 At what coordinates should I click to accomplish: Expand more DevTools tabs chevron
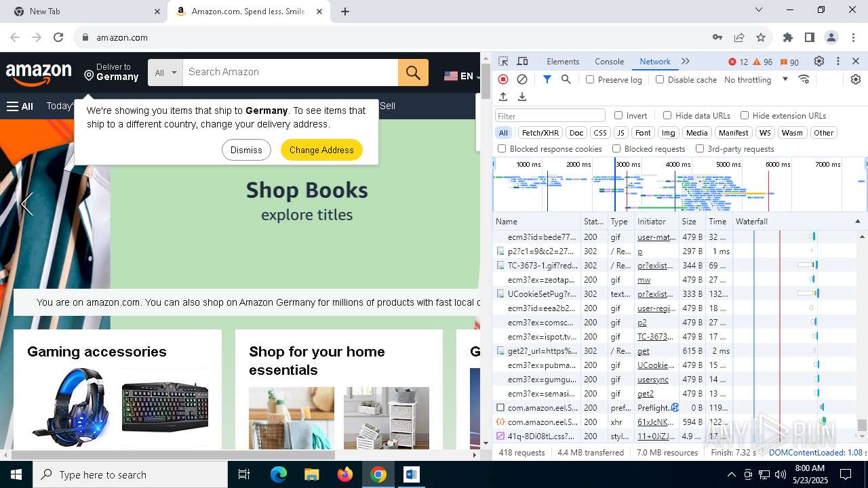(686, 61)
